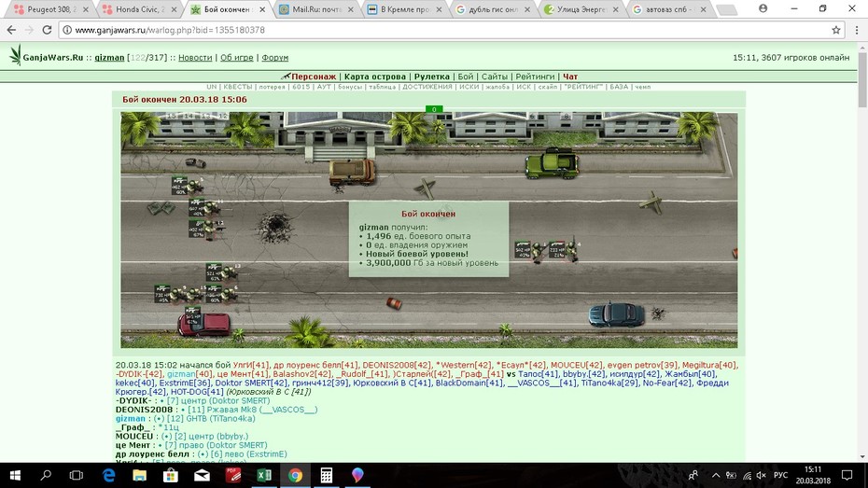Go to Персонаж menu item
Viewport: 868px width, 488px height.
314,77
